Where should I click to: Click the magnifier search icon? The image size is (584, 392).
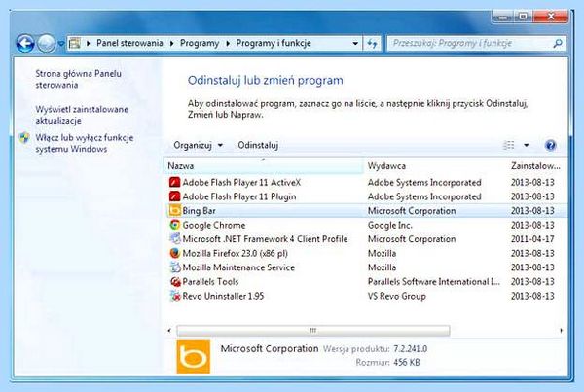tap(558, 43)
